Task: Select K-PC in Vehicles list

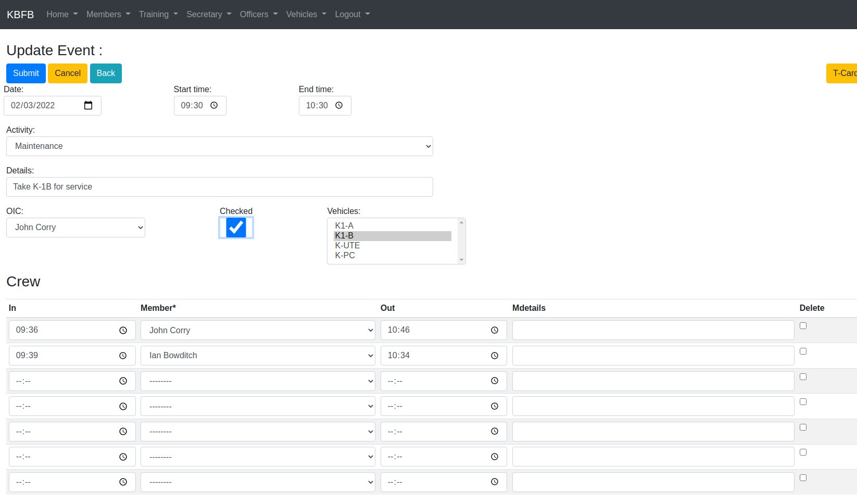Action: tap(393, 256)
